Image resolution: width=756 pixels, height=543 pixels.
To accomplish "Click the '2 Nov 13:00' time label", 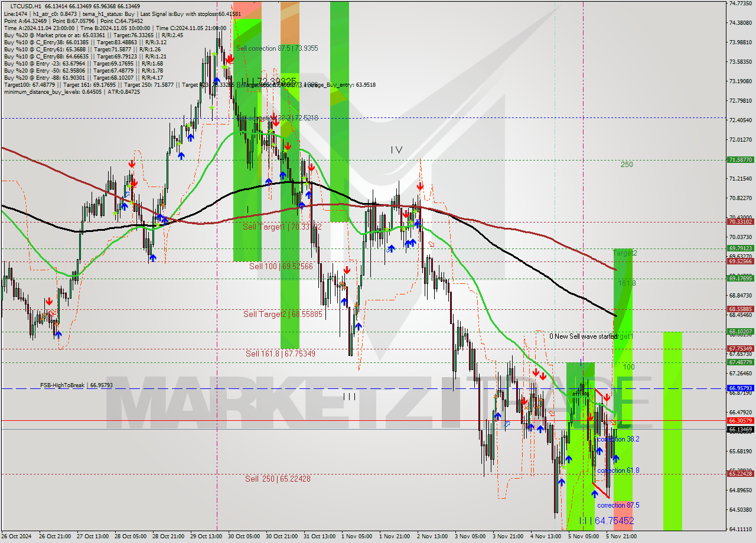I will click(x=432, y=537).
